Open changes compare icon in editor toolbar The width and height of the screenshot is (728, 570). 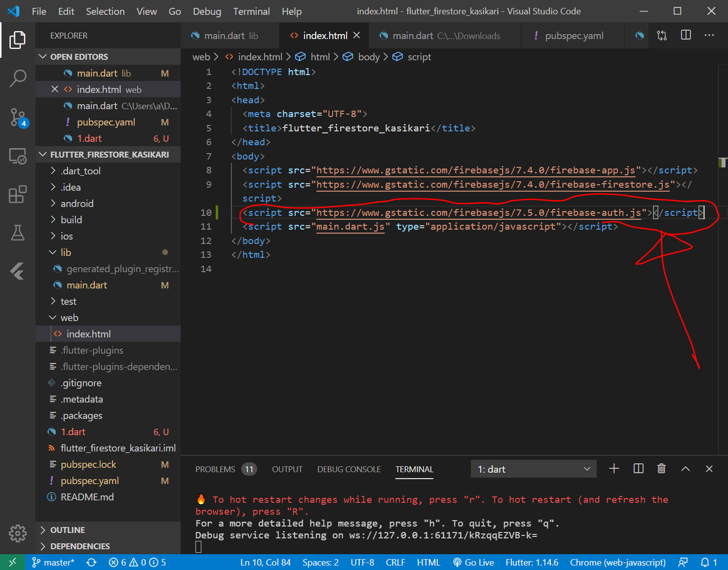pos(662,36)
